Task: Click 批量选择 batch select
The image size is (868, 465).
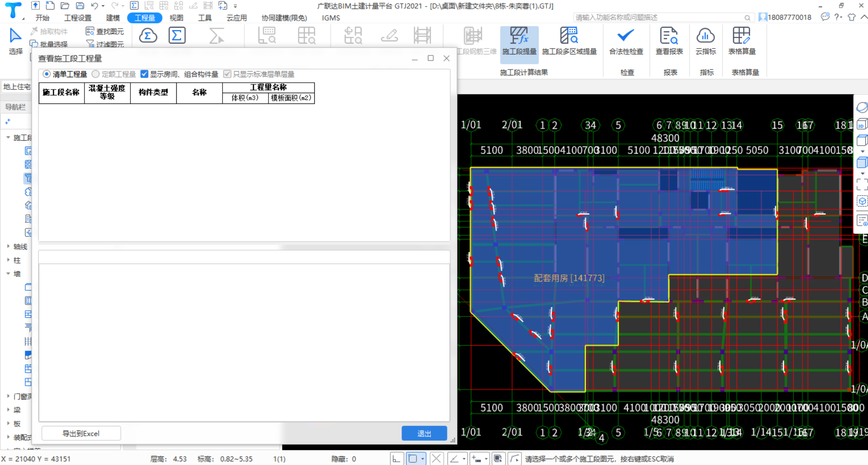Action: tap(49, 44)
